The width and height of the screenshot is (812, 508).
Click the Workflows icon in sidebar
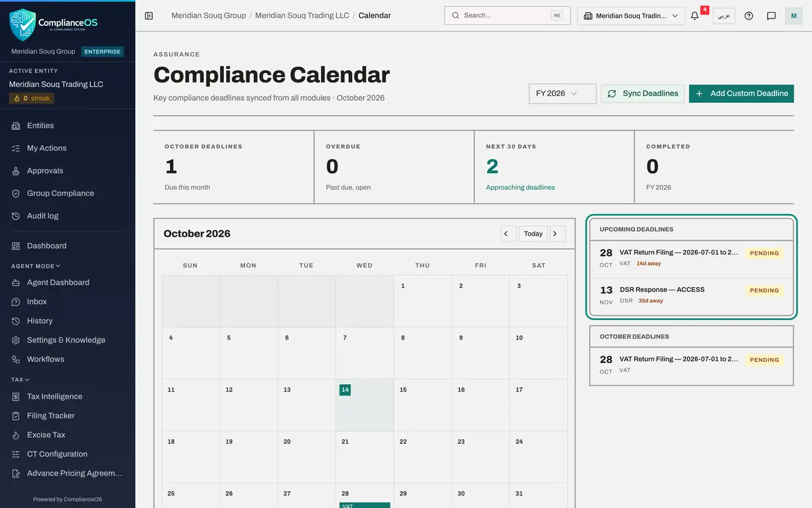tap(16, 359)
